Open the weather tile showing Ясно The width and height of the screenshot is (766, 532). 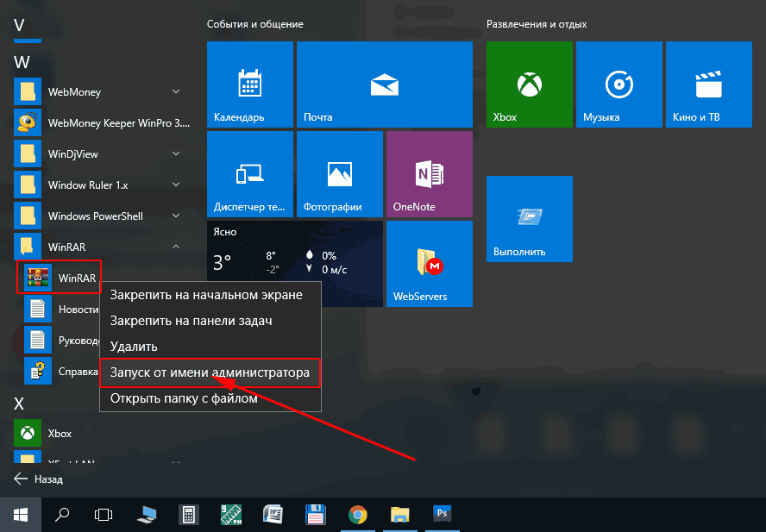(294, 251)
